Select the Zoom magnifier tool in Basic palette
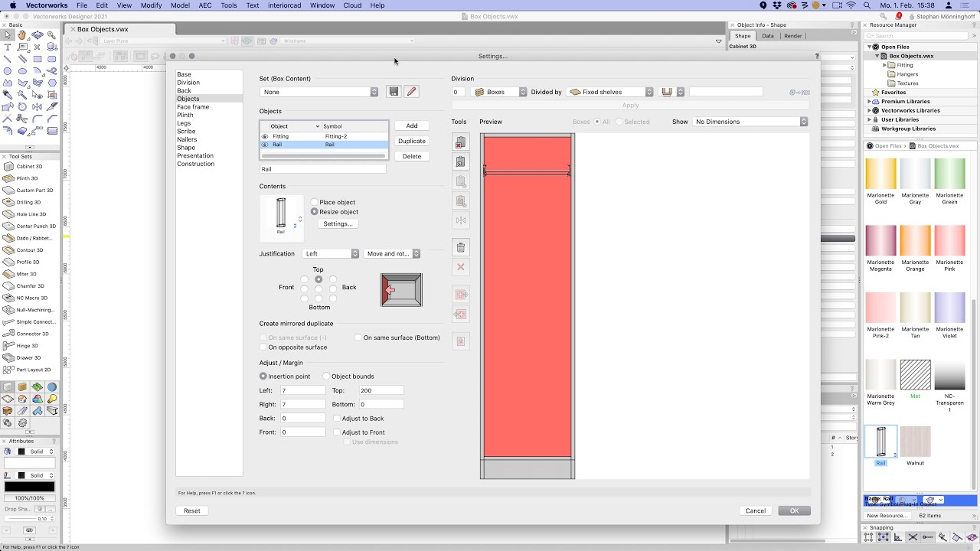Screen dimensions: 980x551 coord(51,34)
